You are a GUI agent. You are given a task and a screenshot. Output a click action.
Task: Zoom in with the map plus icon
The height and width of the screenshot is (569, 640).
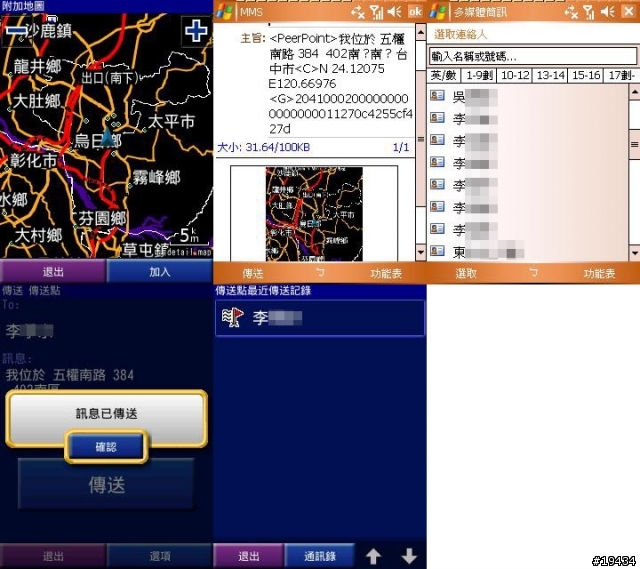[196, 31]
